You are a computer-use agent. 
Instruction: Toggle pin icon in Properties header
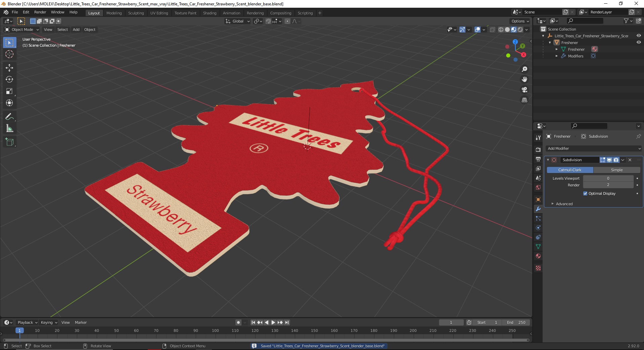(x=638, y=136)
